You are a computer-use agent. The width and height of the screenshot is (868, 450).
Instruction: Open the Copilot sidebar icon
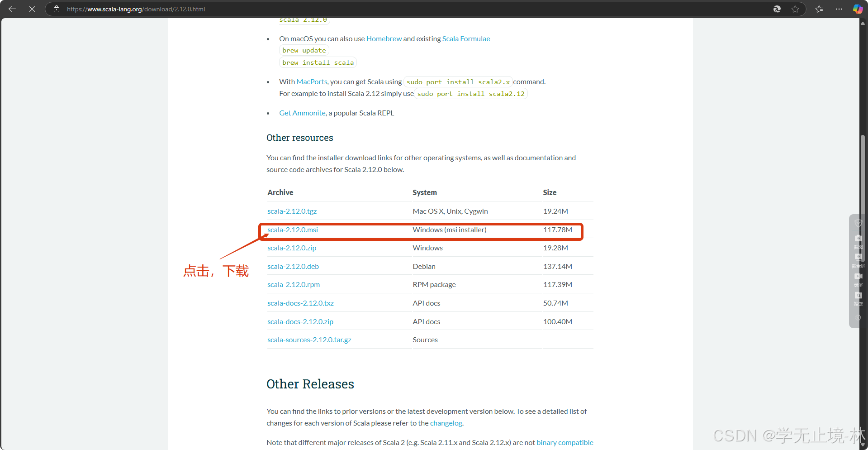click(858, 9)
